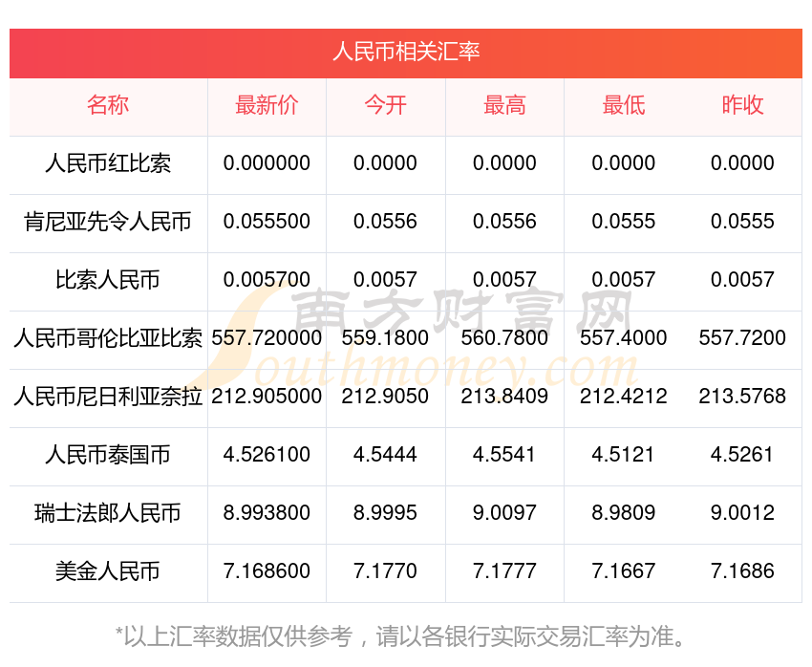Click previous close 7.1686
The image size is (812, 667).
pyautogui.click(x=742, y=571)
